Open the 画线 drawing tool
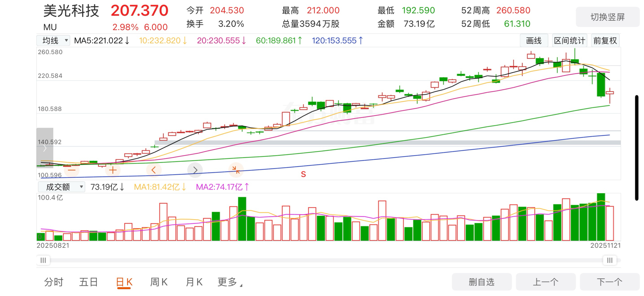The height and width of the screenshot is (296, 644). point(534,40)
